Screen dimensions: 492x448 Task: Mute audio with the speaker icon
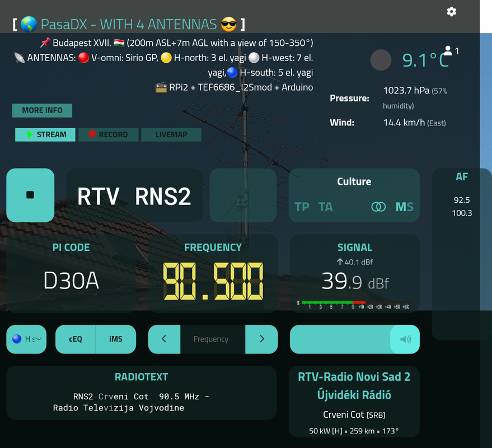pyautogui.click(x=405, y=339)
